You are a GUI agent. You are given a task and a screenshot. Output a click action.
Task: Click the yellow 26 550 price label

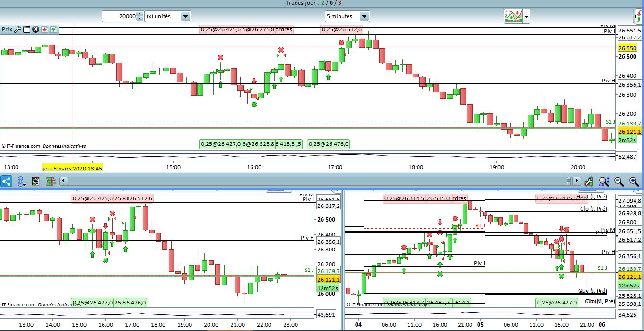click(627, 48)
